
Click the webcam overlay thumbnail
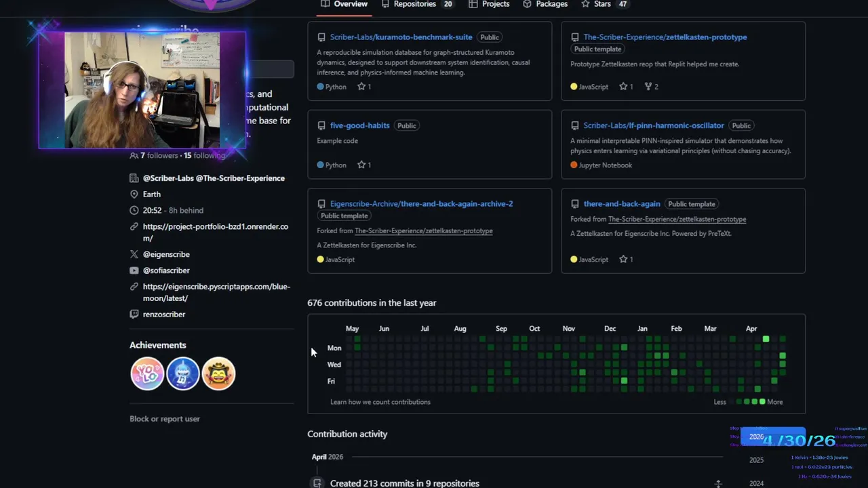pyautogui.click(x=142, y=89)
